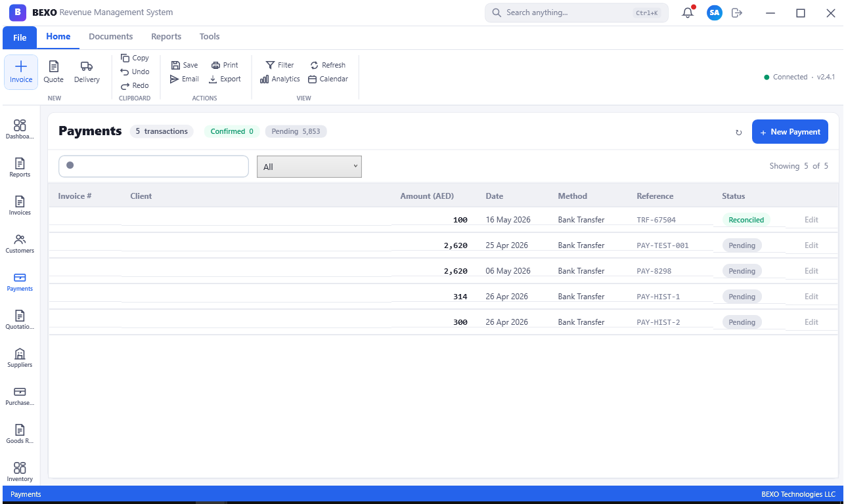The image size is (846, 504).
Task: Refresh using the ribbon Refresh button
Action: pos(328,65)
